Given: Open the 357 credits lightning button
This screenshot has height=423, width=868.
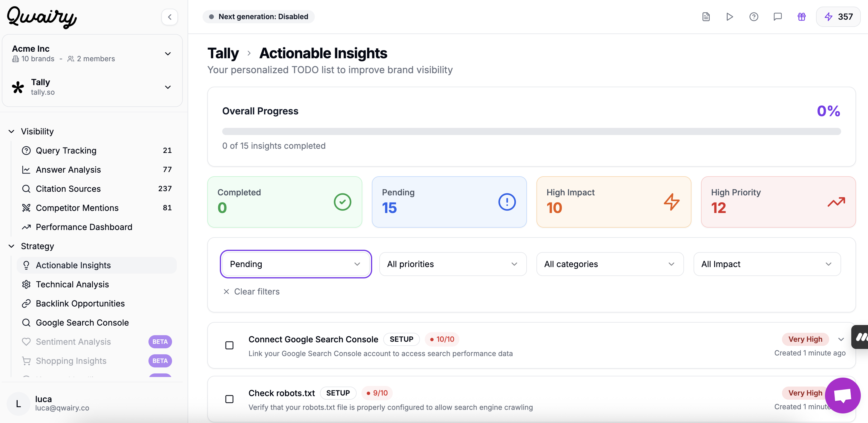Looking at the screenshot, I should point(838,17).
